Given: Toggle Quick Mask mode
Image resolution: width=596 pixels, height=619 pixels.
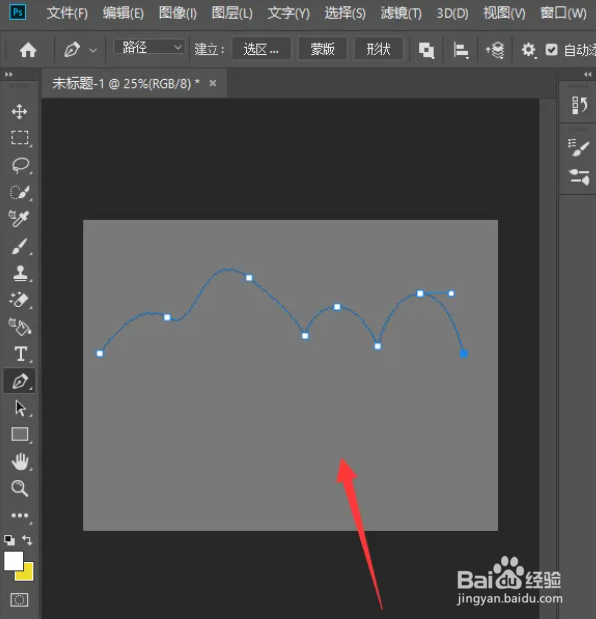Looking at the screenshot, I should [x=19, y=600].
